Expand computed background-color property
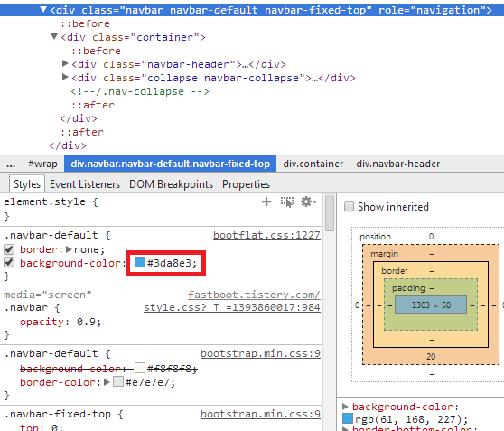The image size is (504, 431). (x=346, y=407)
